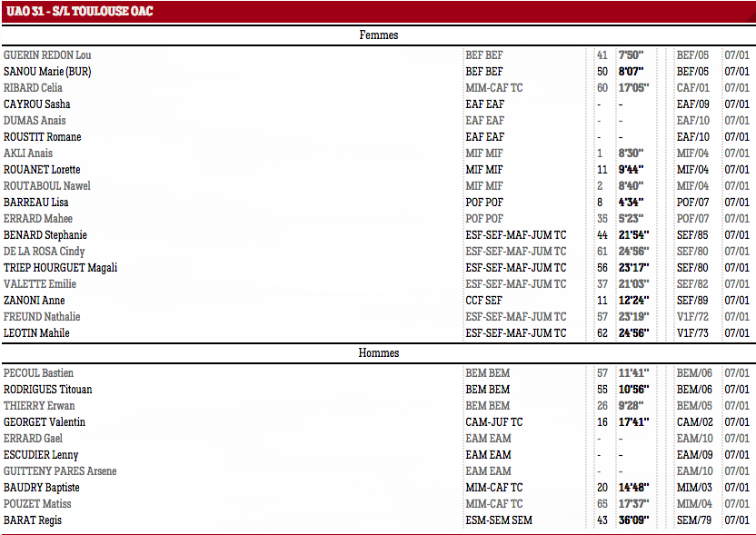
Task: Select ROUANET Lorette's 9'44'' result
Action: [x=632, y=170]
